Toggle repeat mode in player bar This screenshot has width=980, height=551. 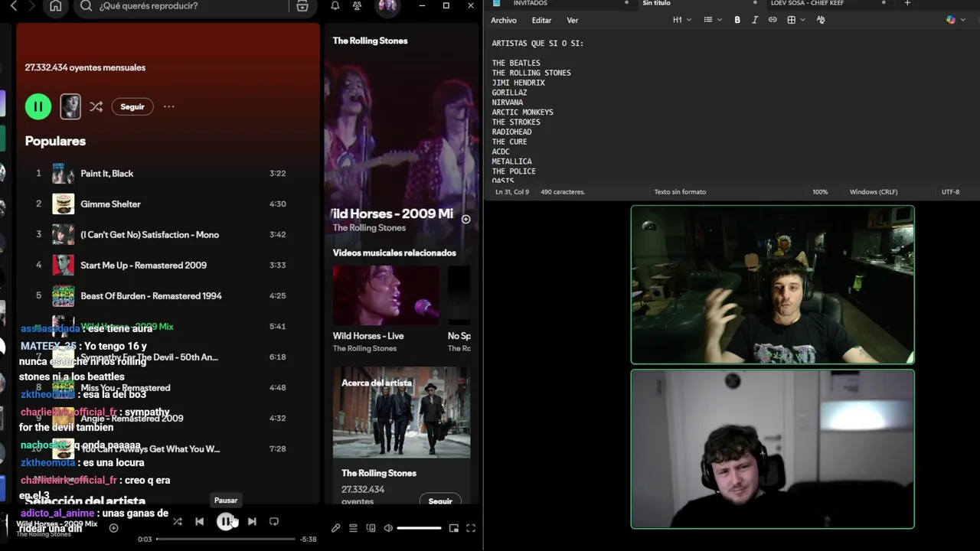click(274, 521)
